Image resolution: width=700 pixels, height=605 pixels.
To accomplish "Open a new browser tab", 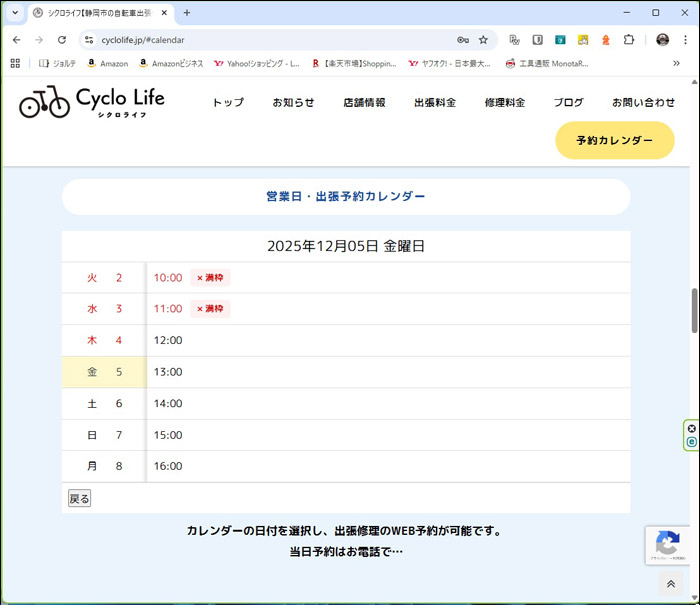I will [187, 13].
